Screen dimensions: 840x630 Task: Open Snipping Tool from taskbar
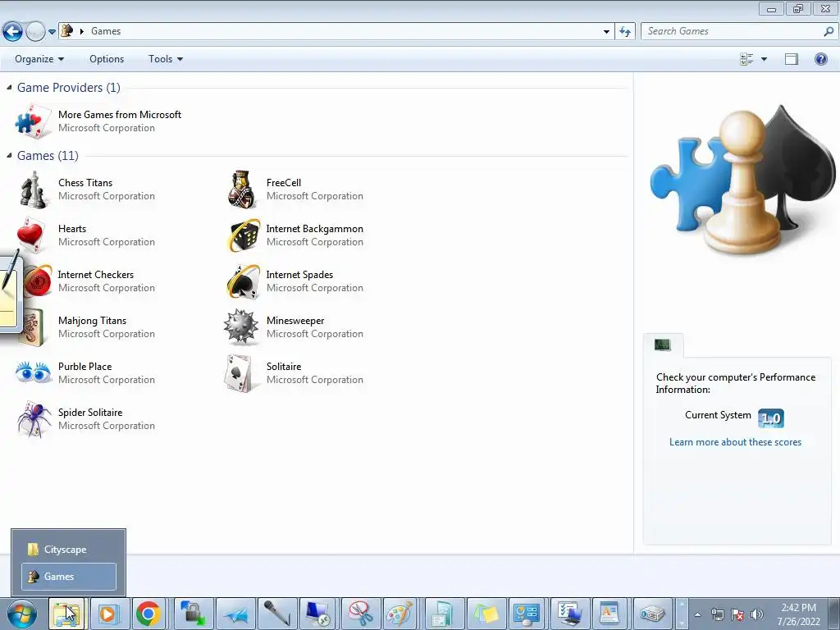click(361, 614)
